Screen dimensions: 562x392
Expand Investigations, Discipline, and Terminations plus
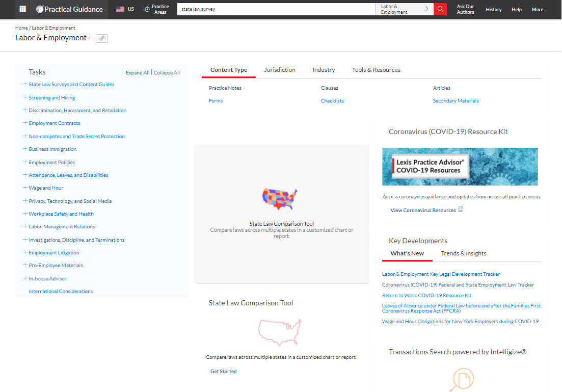pyautogui.click(x=25, y=239)
